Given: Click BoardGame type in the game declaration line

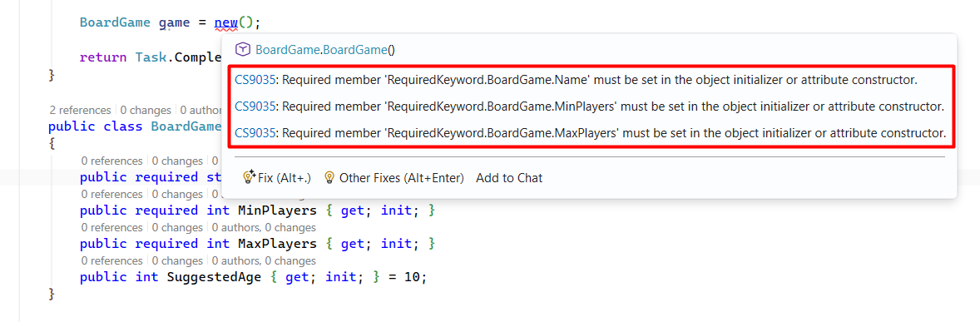Looking at the screenshot, I should [115, 23].
